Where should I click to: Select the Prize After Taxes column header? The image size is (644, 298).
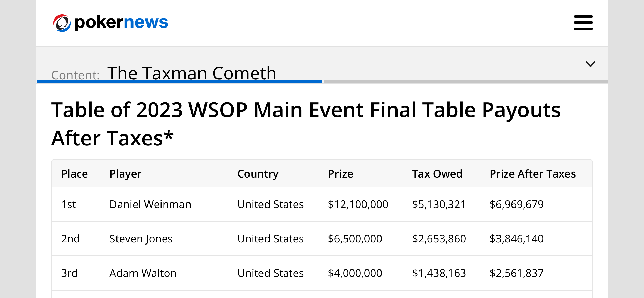(533, 174)
